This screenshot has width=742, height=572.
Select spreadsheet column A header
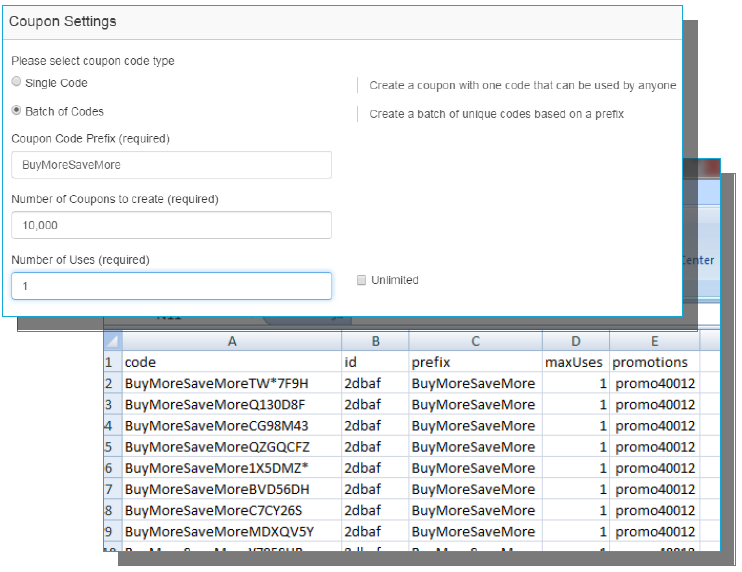(x=232, y=341)
